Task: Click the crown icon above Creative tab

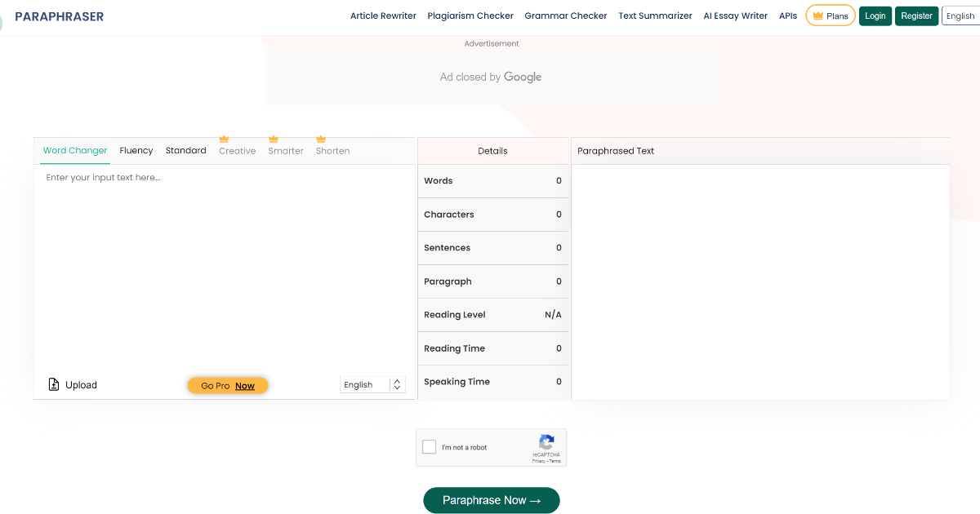Action: tap(223, 139)
